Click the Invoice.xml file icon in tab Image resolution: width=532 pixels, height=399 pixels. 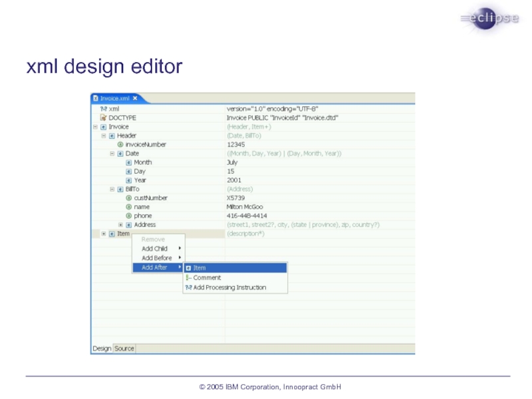96,98
